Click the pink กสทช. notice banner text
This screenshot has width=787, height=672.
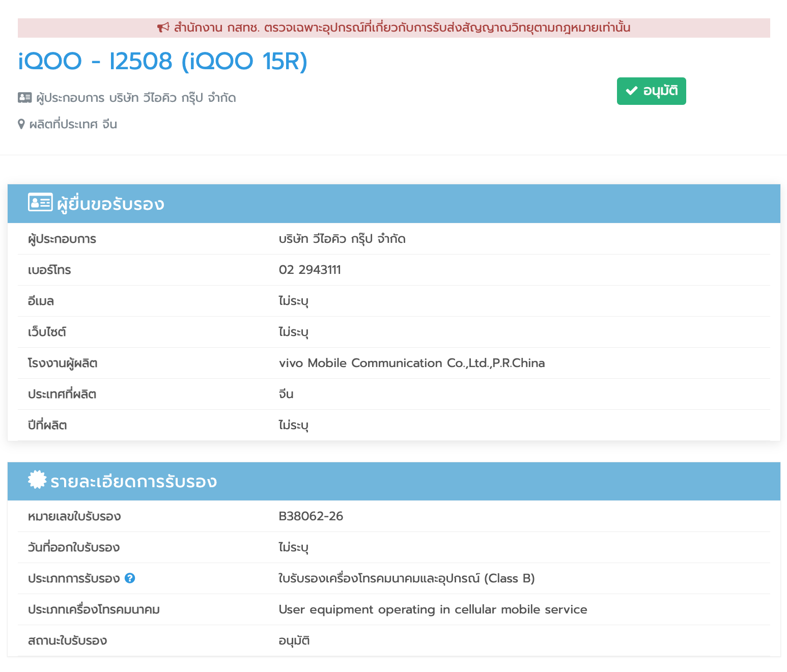402,27
